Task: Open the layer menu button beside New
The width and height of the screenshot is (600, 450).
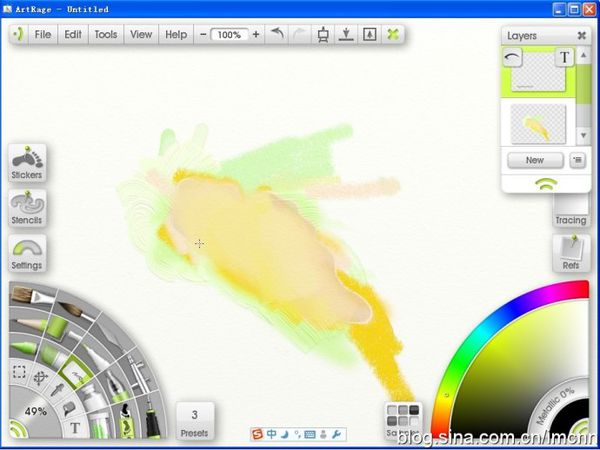Action: coord(577,160)
